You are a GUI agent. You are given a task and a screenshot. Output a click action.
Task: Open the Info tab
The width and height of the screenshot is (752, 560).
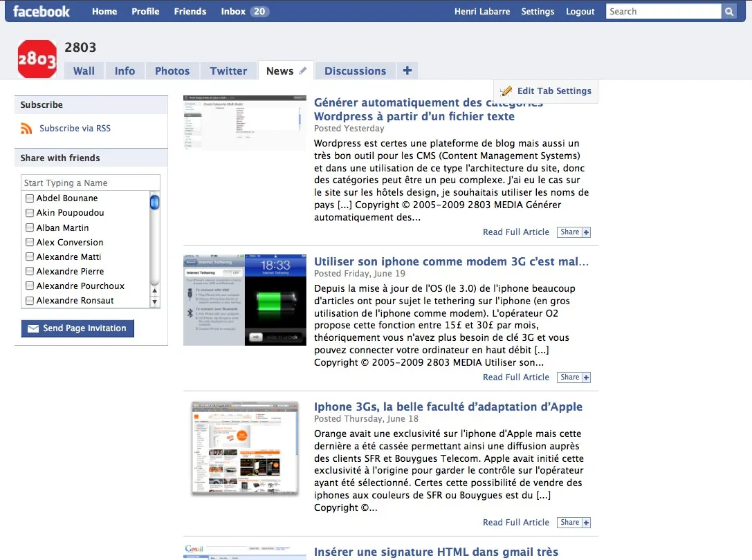point(125,71)
